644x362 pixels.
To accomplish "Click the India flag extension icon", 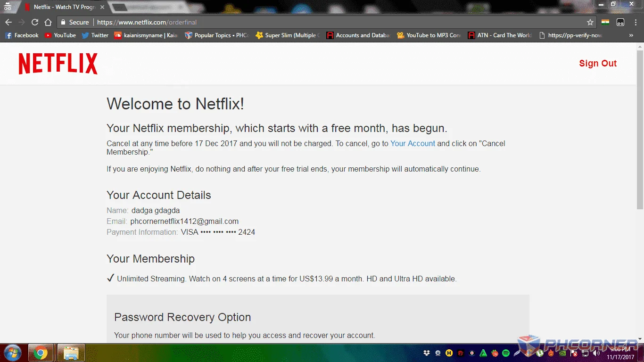I will [x=606, y=22].
